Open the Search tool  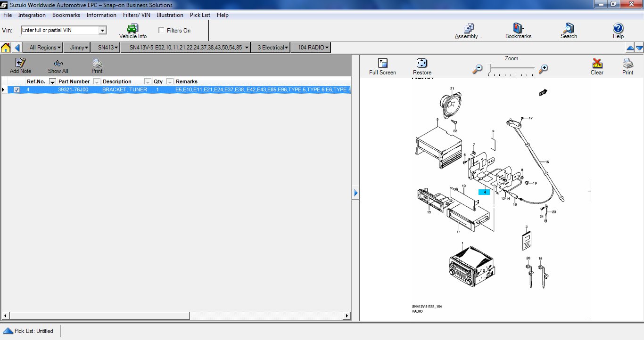[x=569, y=31]
